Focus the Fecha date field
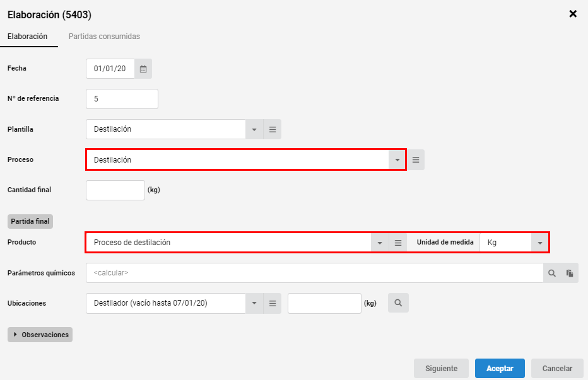Image resolution: width=588 pixels, height=380 pixels. 110,69
